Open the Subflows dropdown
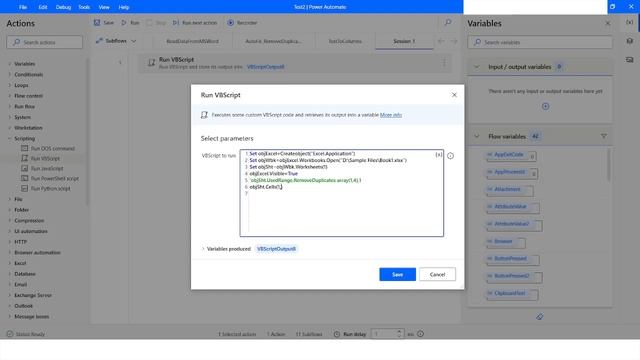Screen dimensions: 640x360 point(116,41)
